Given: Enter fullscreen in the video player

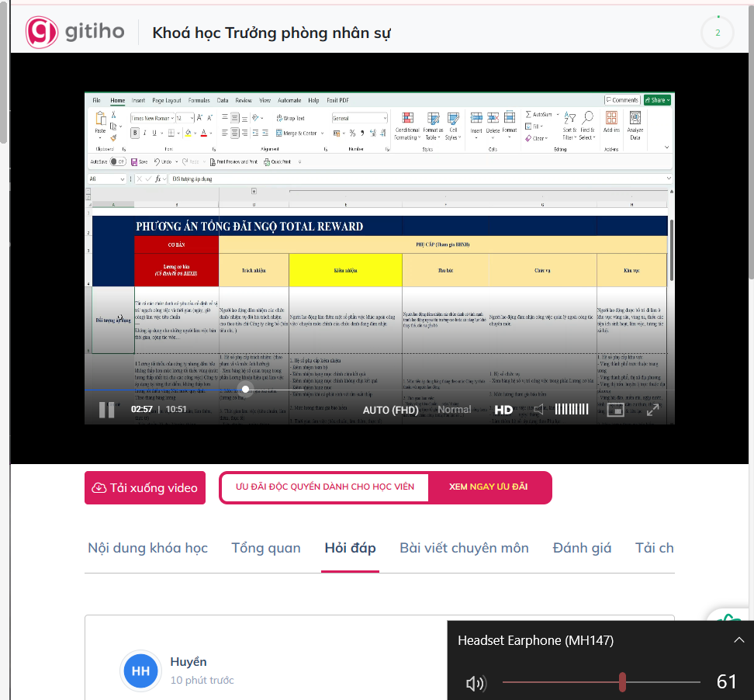Looking at the screenshot, I should pyautogui.click(x=652, y=410).
